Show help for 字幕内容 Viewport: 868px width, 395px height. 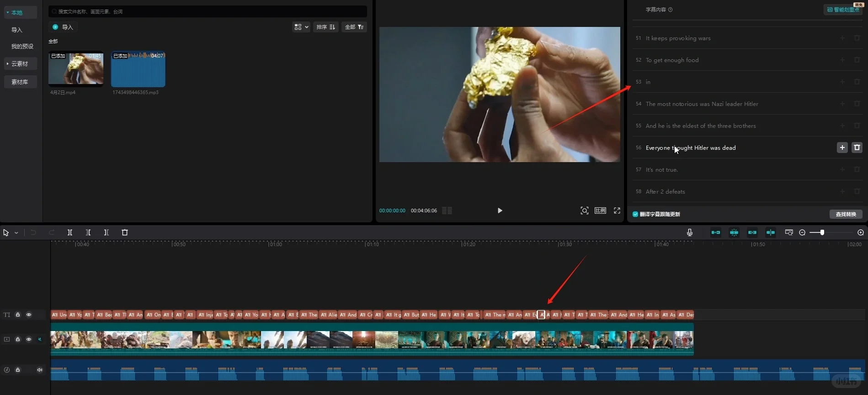[671, 10]
